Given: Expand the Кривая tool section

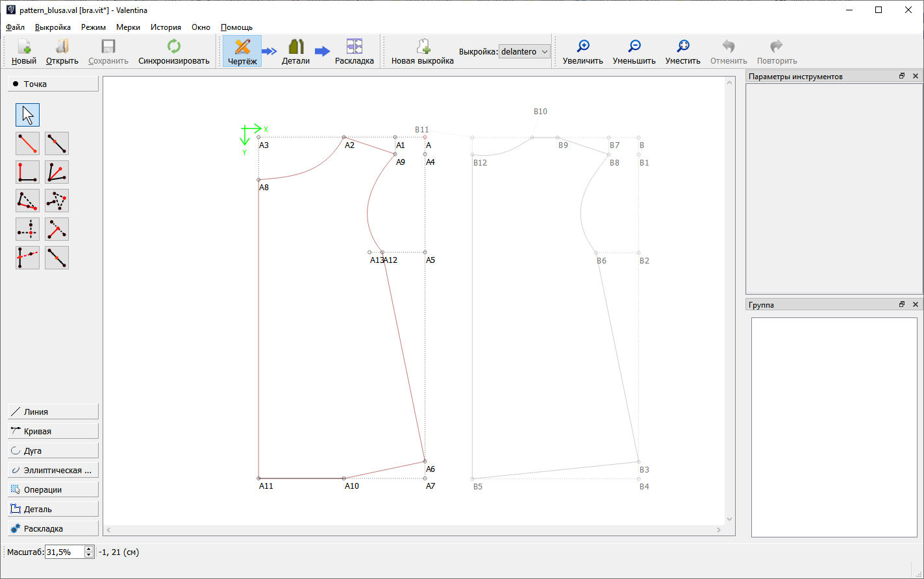Looking at the screenshot, I should point(53,431).
